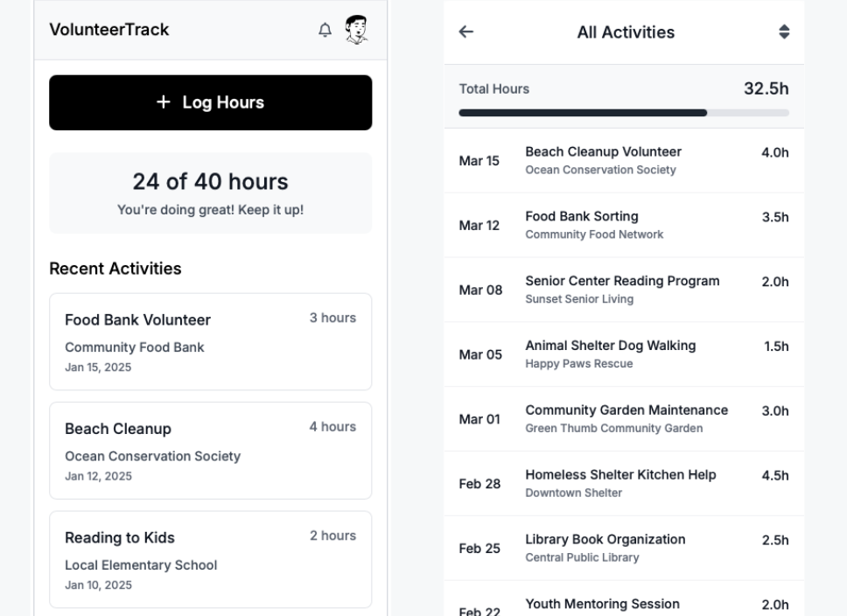Click the 2 hours label on Reading to Kids
The height and width of the screenshot is (616, 847).
[x=332, y=535]
